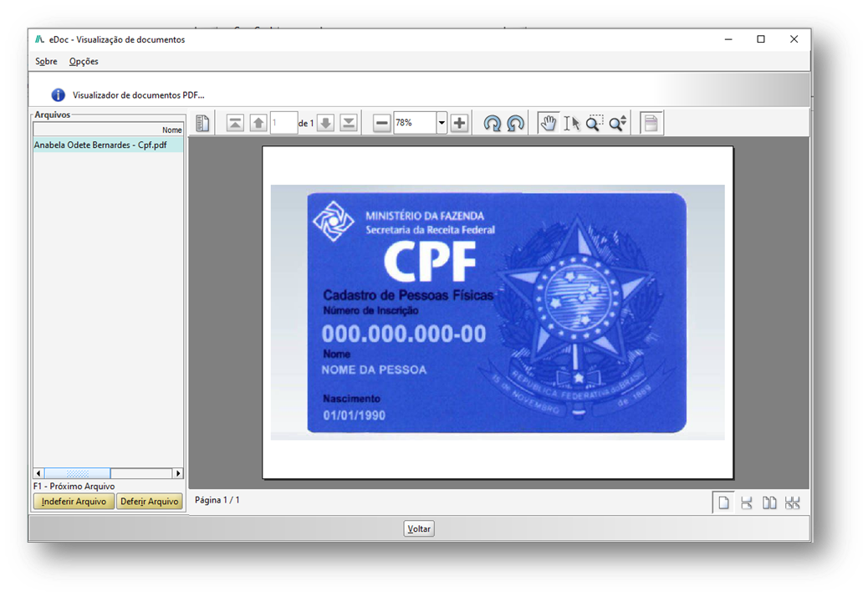Click the page display icon at the toolbar end
Screen dimensions: 868x597
(651, 123)
